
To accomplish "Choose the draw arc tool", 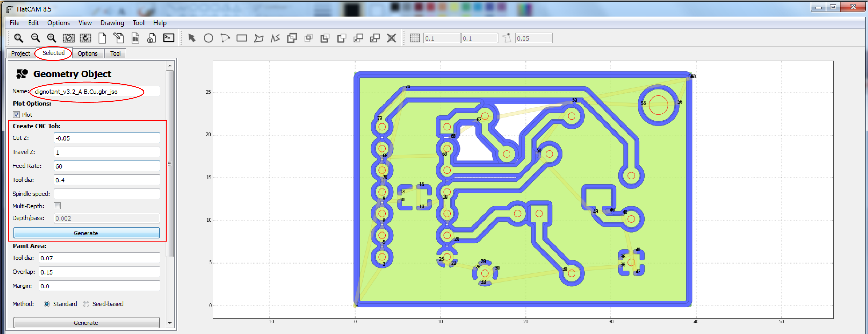I will 225,38.
